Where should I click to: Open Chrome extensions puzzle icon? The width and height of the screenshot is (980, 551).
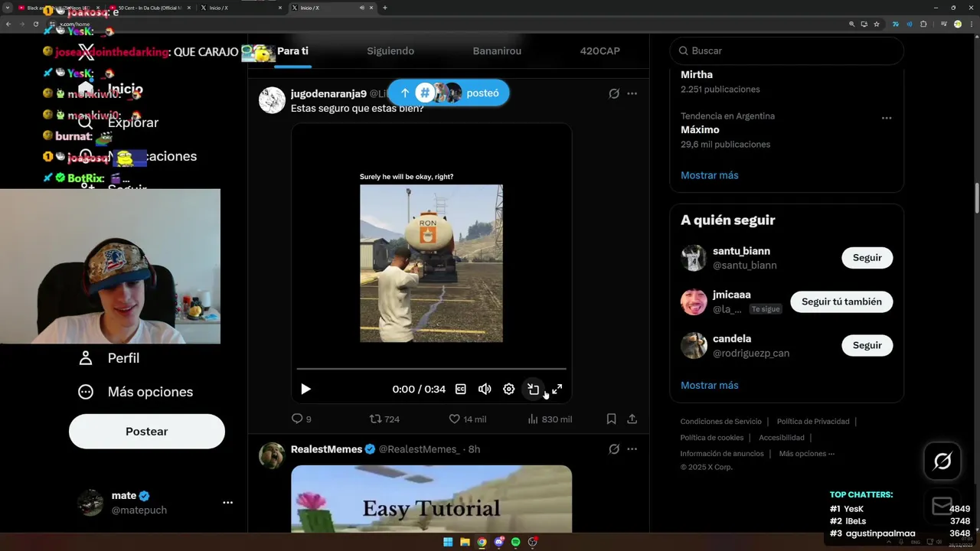click(x=923, y=24)
